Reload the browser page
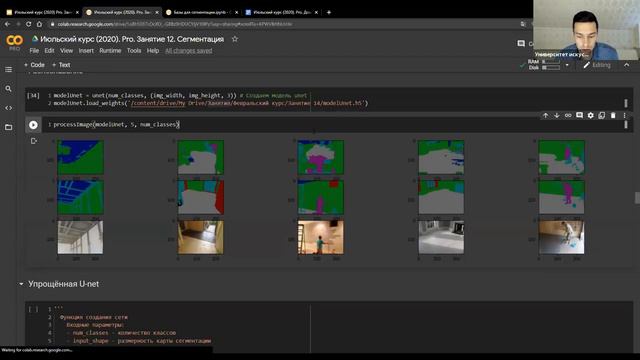This screenshot has height=360, width=640. point(29,24)
